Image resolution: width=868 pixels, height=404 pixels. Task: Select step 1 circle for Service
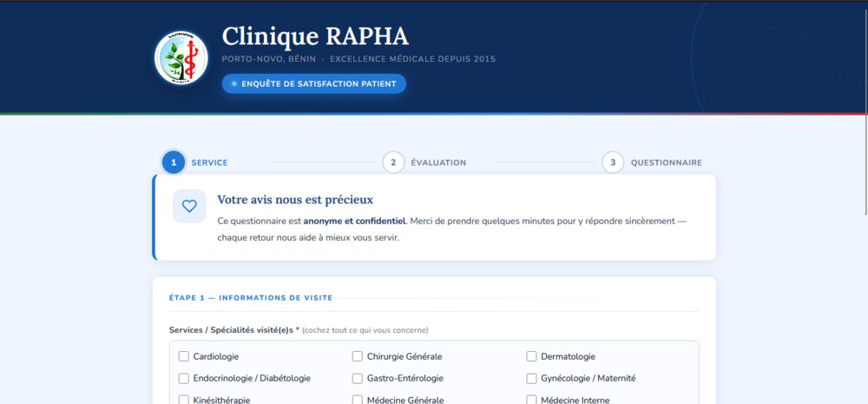174,162
